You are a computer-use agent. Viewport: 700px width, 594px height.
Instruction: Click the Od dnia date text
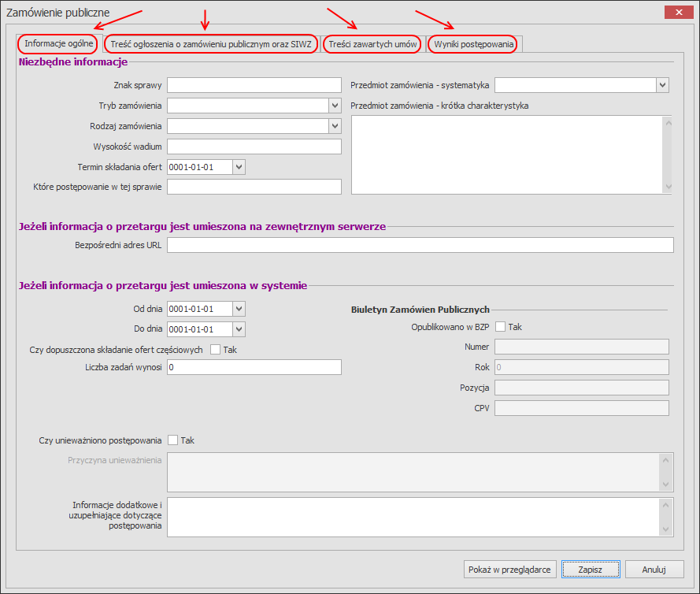(x=191, y=309)
